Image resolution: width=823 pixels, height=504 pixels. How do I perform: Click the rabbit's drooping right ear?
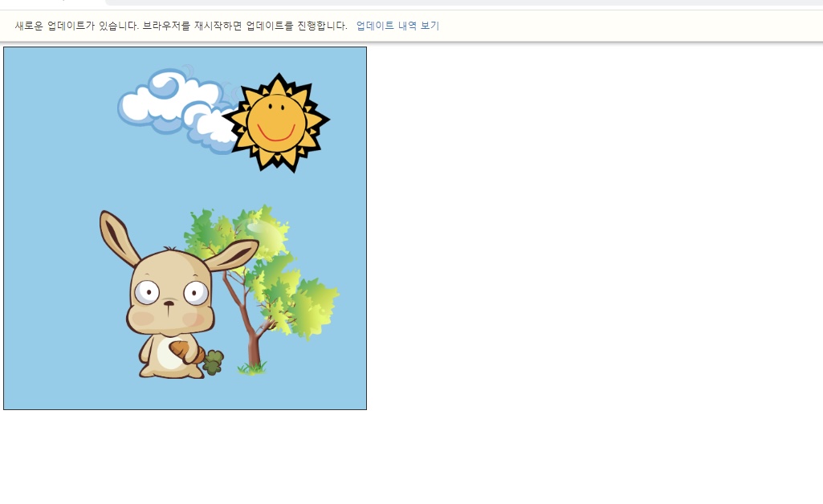231,254
